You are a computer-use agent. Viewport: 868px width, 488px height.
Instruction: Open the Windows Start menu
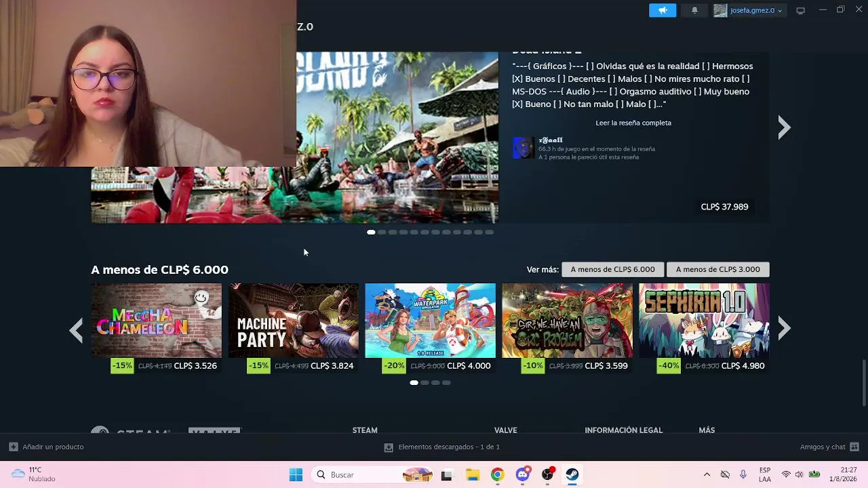296,474
